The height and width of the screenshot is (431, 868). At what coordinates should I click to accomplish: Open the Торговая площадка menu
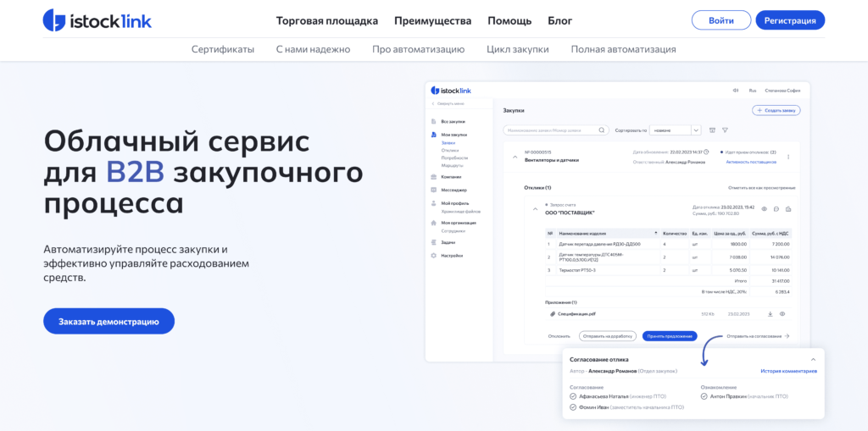(327, 21)
